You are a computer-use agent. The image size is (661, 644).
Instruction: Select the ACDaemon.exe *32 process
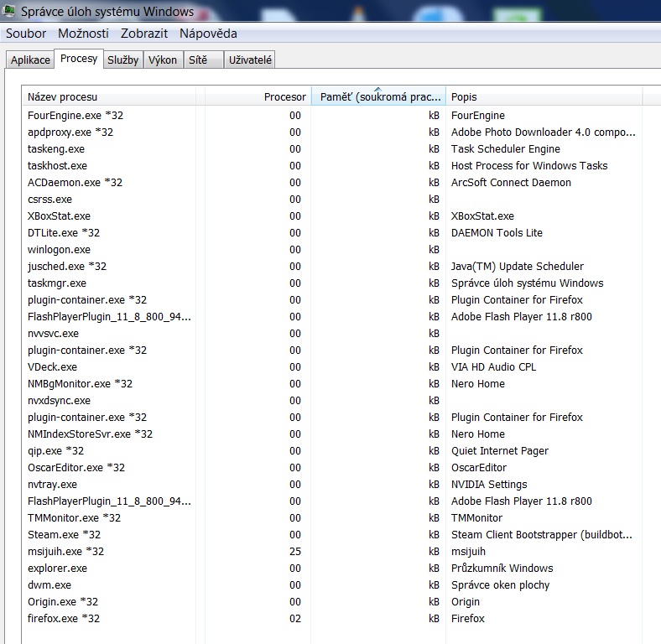click(75, 183)
